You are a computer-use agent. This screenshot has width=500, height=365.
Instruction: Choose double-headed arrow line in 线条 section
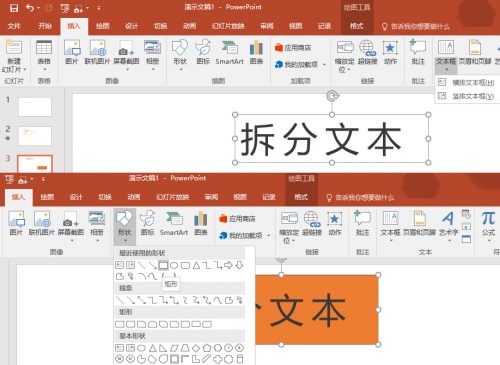[142, 300]
